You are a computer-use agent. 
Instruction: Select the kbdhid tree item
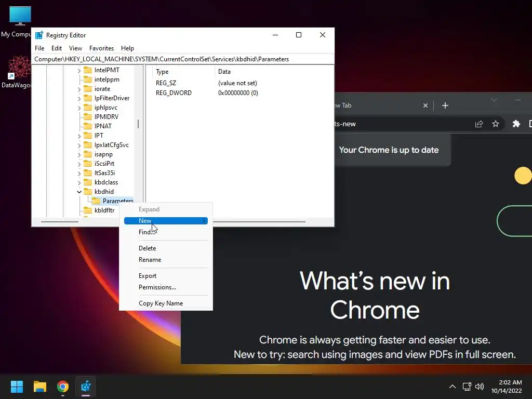point(104,192)
